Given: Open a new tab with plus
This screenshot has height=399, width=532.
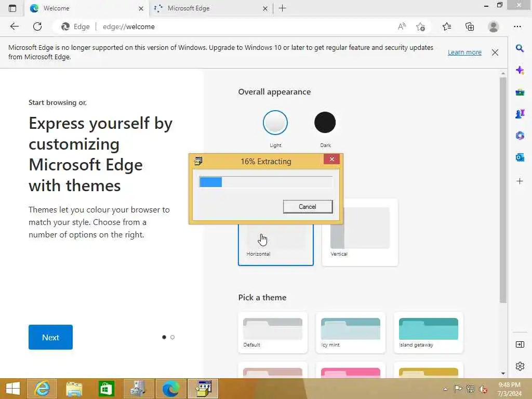Looking at the screenshot, I should [x=282, y=8].
